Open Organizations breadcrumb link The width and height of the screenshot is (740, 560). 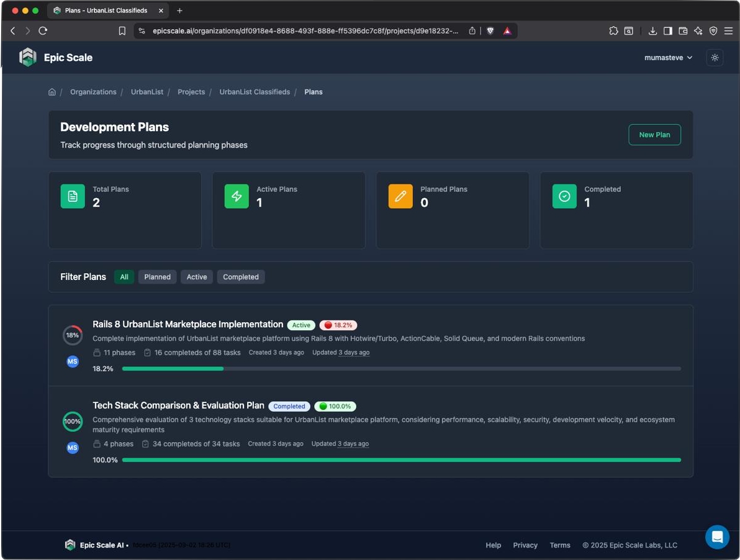tap(93, 92)
